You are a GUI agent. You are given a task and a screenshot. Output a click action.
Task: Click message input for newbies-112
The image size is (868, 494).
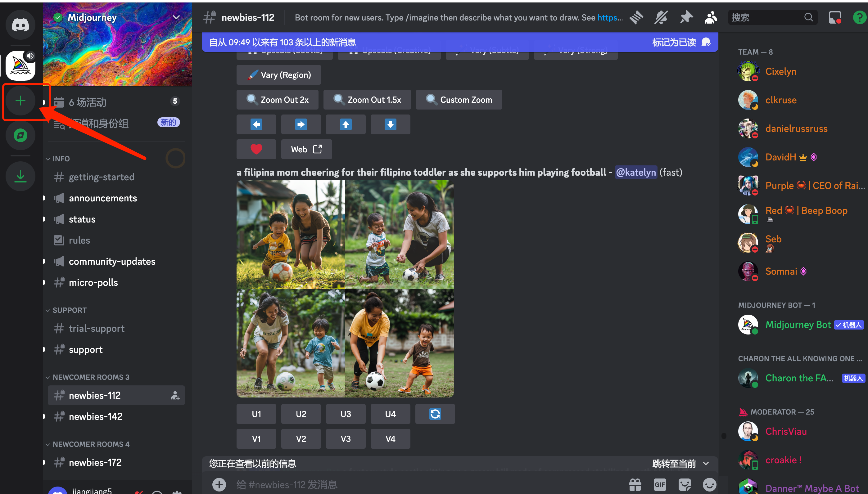[427, 484]
